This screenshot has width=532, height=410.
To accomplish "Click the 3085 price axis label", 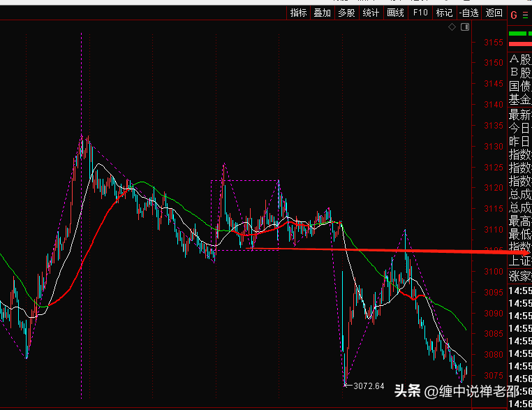I will click(x=494, y=334).
